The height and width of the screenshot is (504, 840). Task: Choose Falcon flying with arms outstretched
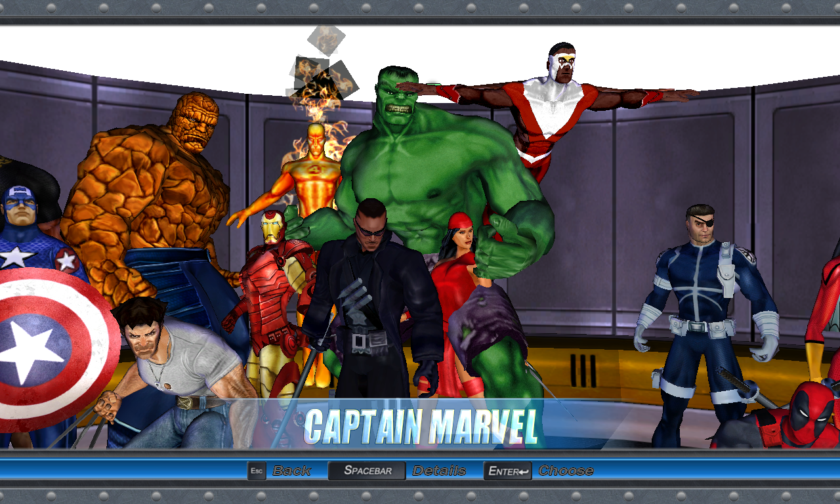tap(551, 105)
